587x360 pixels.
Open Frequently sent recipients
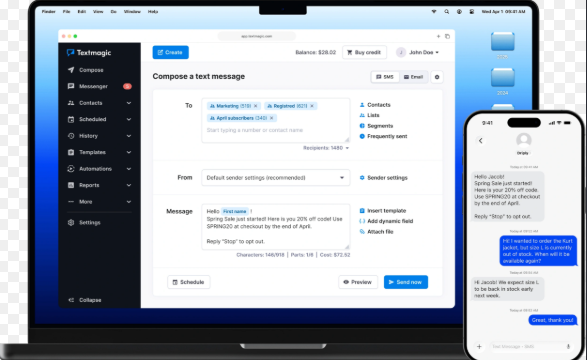pyautogui.click(x=383, y=136)
